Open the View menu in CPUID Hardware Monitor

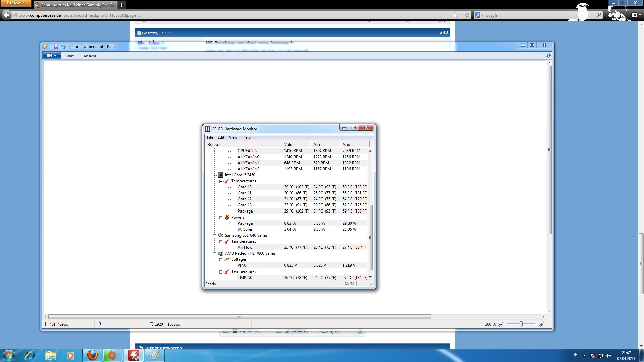coord(233,137)
